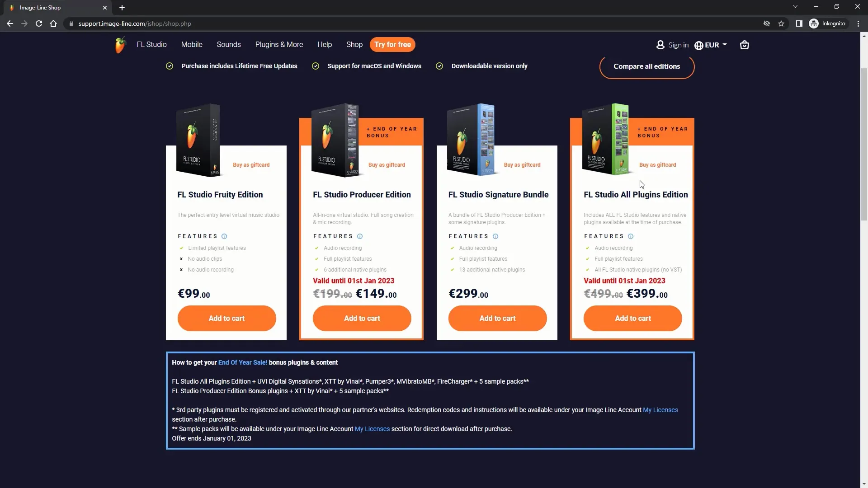Image resolution: width=868 pixels, height=488 pixels.
Task: Add All Plugins Edition to cart
Action: pyautogui.click(x=633, y=318)
